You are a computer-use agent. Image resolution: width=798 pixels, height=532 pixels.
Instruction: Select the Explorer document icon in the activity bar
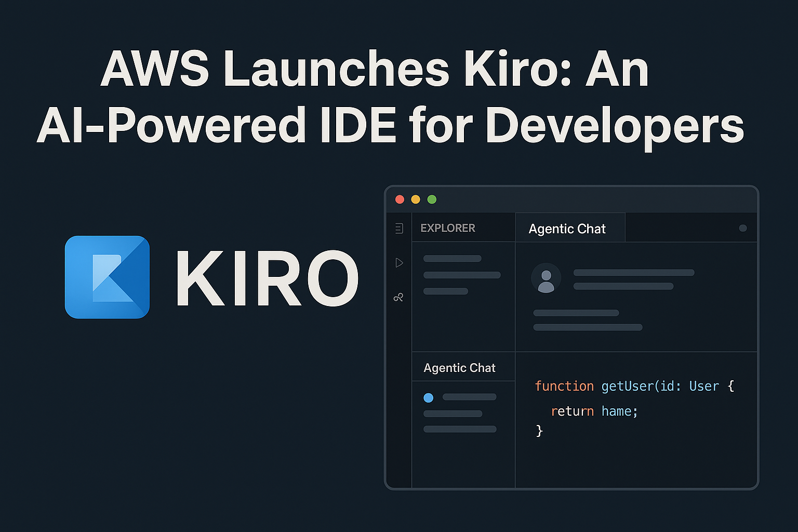tap(399, 229)
